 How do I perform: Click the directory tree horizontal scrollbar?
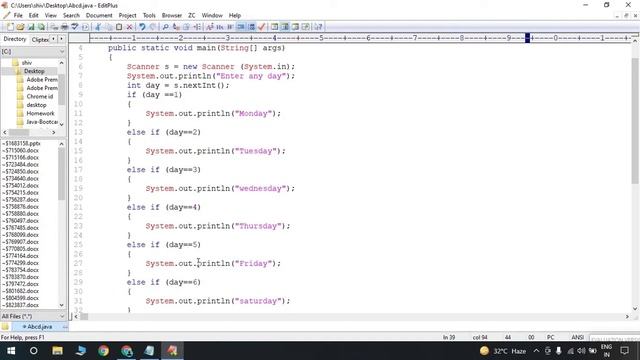click(x=29, y=132)
